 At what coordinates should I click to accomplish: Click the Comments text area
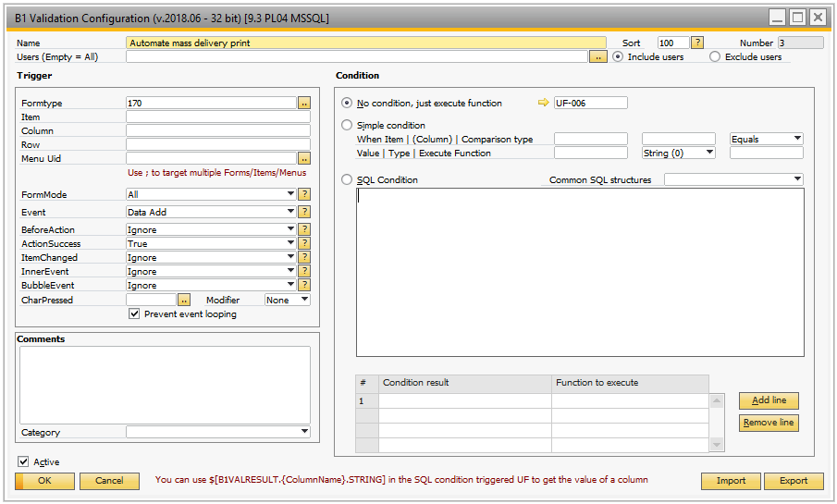165,385
